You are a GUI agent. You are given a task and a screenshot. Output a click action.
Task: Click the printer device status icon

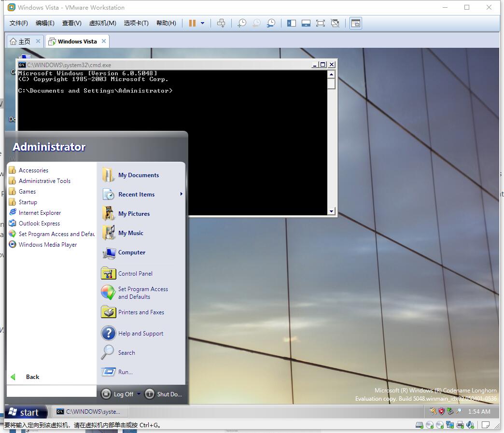tap(460, 425)
